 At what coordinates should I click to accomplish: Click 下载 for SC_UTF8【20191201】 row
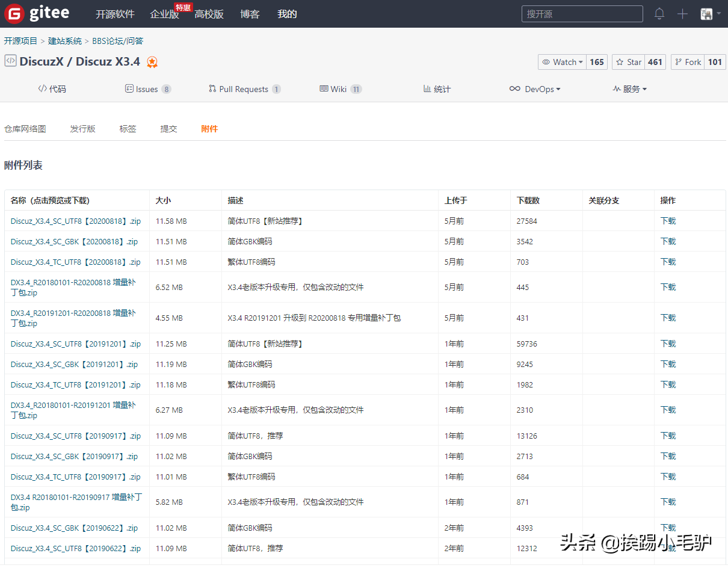tap(668, 344)
